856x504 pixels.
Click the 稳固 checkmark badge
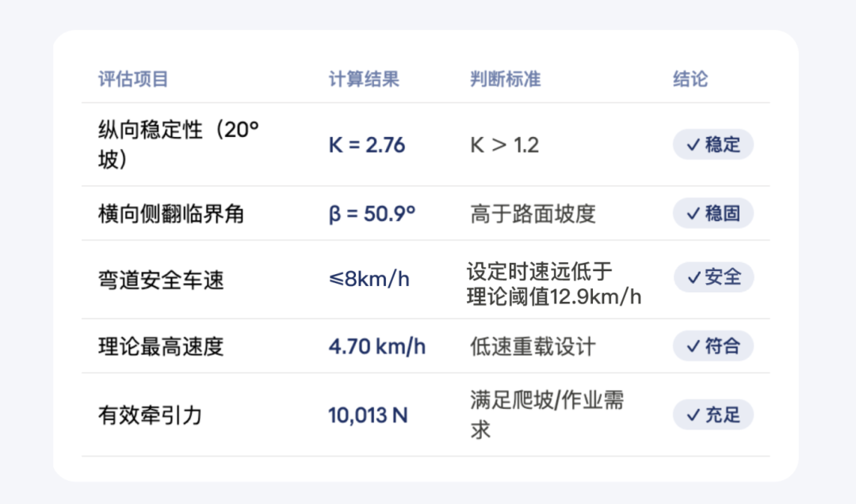(x=713, y=214)
